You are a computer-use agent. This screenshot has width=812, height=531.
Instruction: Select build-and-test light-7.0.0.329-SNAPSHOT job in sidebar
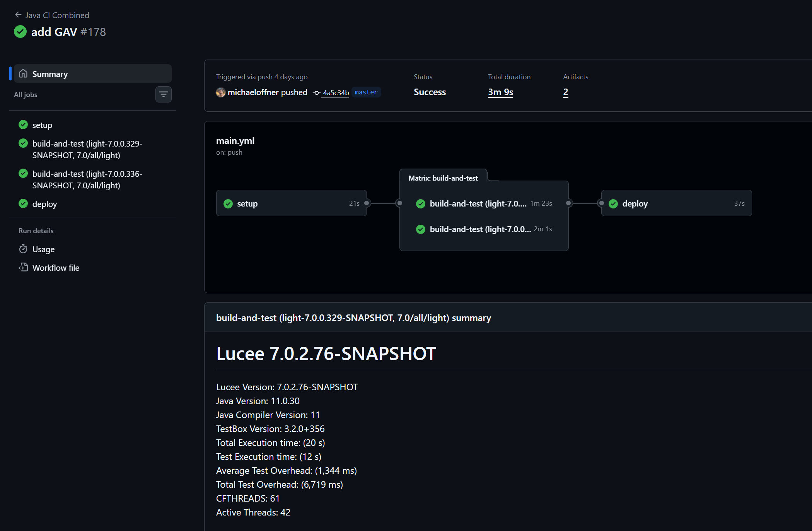pos(87,149)
